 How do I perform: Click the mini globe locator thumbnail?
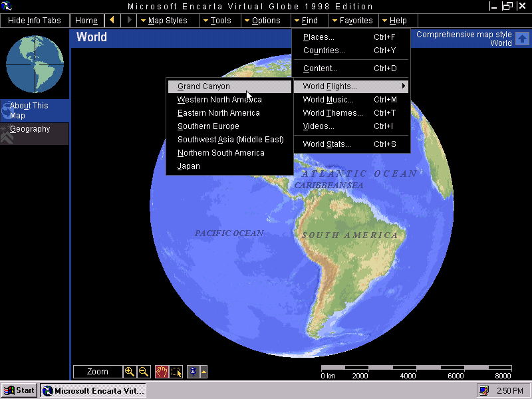click(x=35, y=64)
